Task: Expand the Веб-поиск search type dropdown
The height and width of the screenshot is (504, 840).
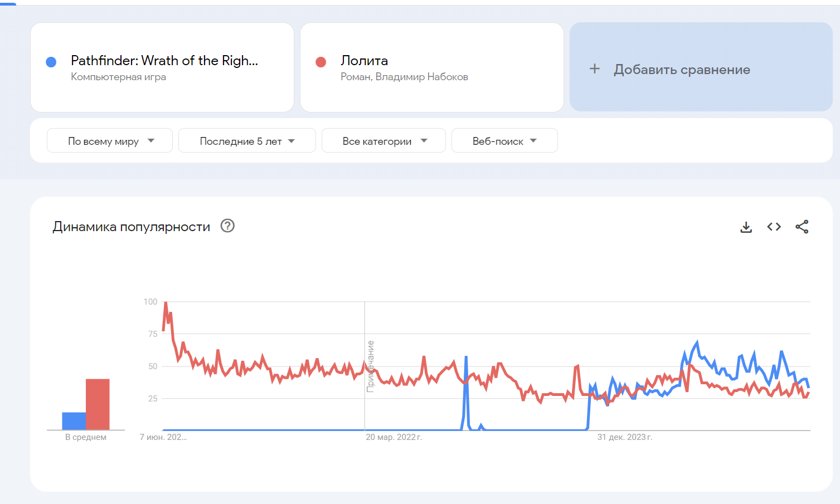Action: click(x=504, y=141)
